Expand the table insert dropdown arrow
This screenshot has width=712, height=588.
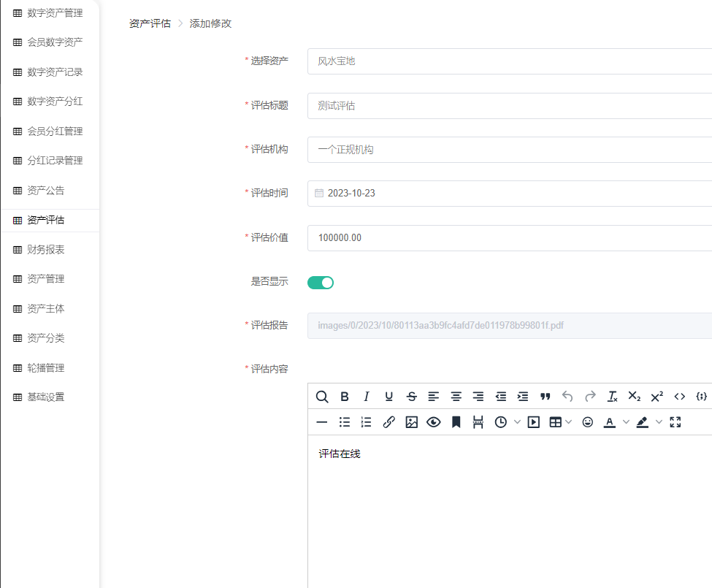pos(569,422)
